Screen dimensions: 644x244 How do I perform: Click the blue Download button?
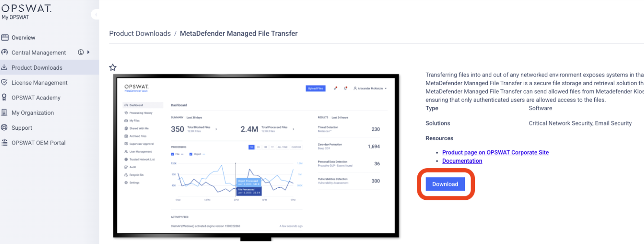pos(445,184)
